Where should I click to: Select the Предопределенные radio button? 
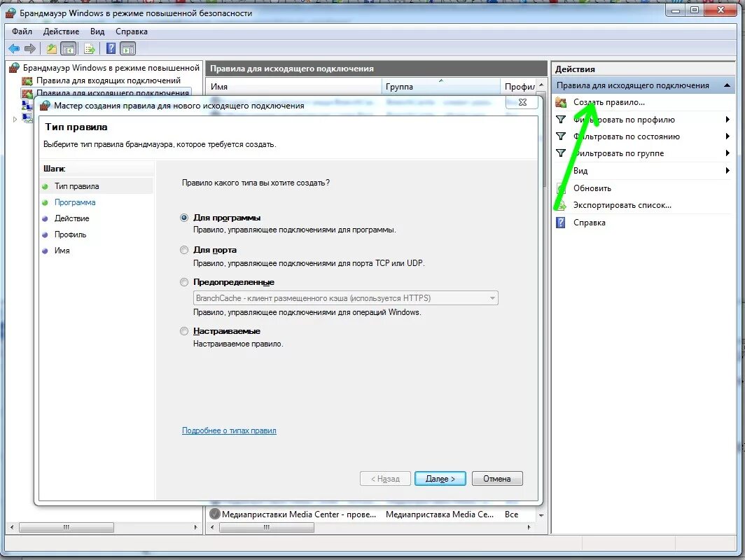pos(184,282)
